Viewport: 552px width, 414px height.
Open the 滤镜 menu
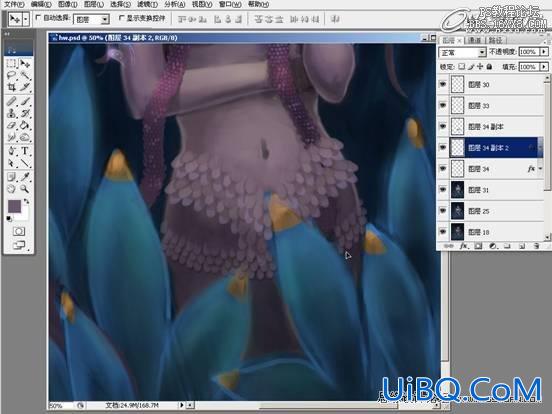coord(147,4)
